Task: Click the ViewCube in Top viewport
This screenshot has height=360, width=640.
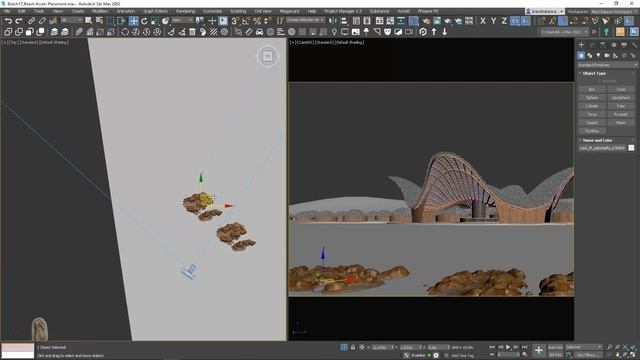Action: (x=268, y=56)
